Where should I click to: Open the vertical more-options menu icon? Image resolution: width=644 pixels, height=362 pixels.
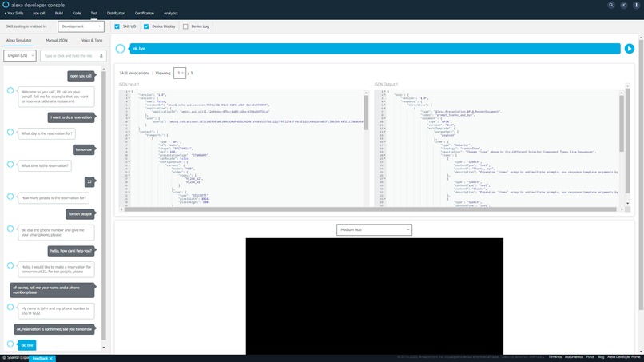click(x=636, y=5)
